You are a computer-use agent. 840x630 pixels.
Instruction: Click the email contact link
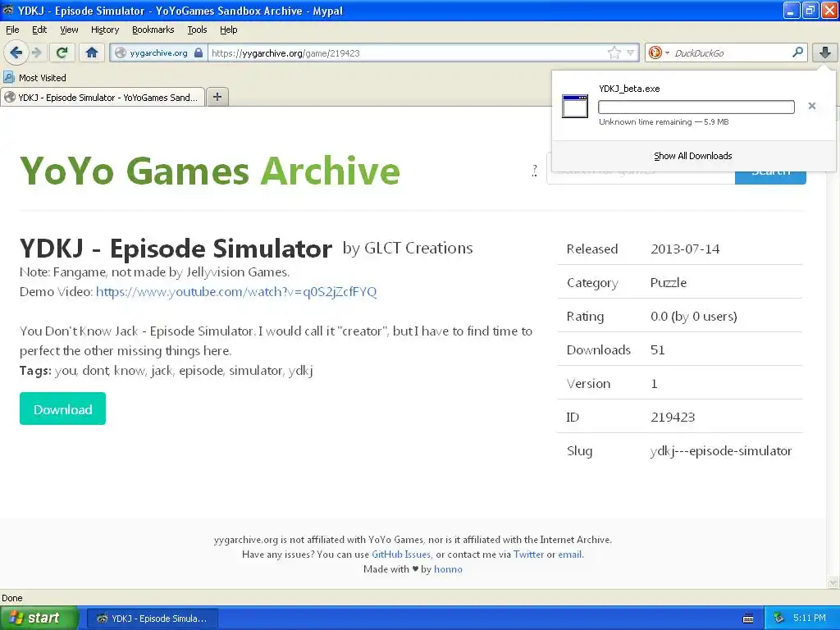pyautogui.click(x=569, y=555)
